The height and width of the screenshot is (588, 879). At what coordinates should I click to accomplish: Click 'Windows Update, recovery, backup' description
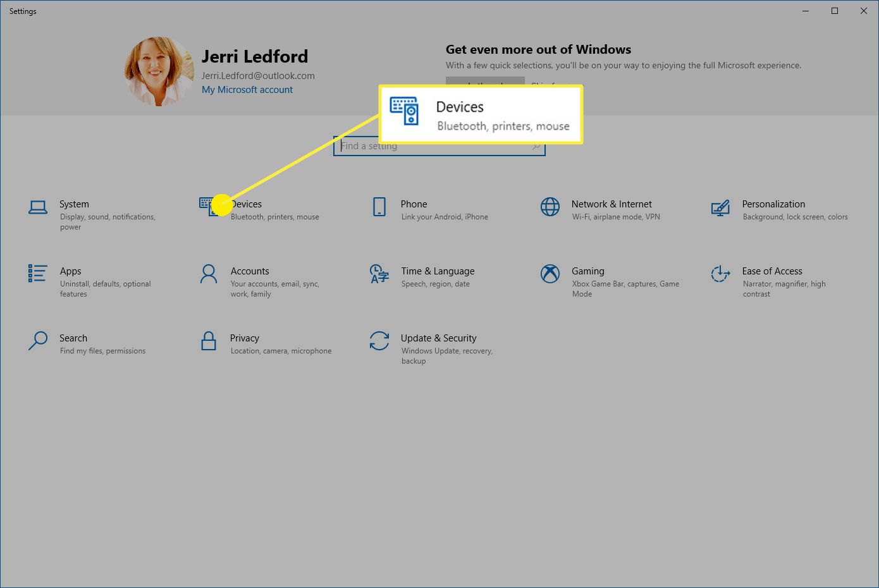coord(447,356)
